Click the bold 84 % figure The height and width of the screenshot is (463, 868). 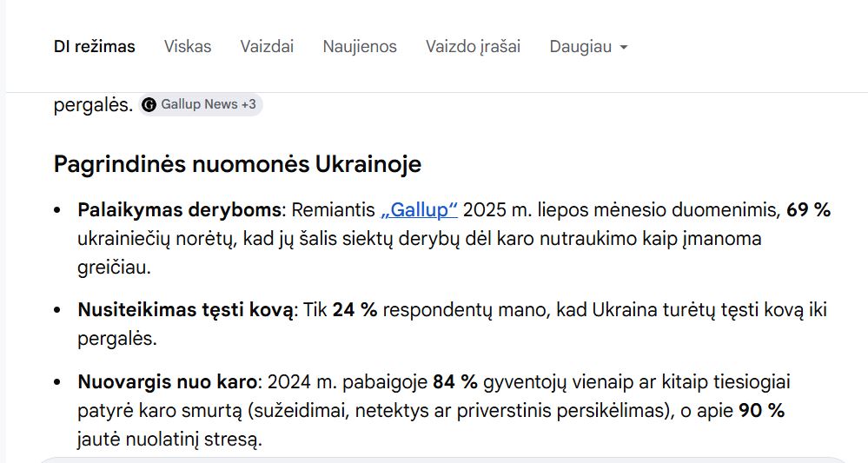455,382
